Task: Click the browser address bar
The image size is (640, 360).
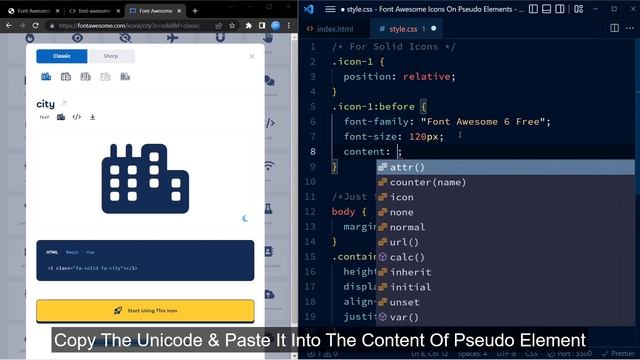Action: pos(129,26)
